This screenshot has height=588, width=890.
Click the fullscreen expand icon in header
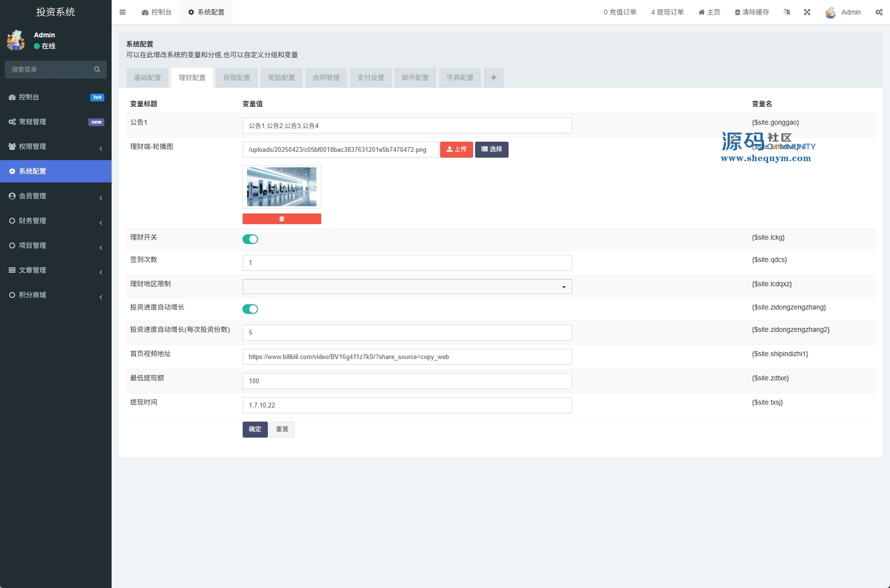click(x=807, y=12)
